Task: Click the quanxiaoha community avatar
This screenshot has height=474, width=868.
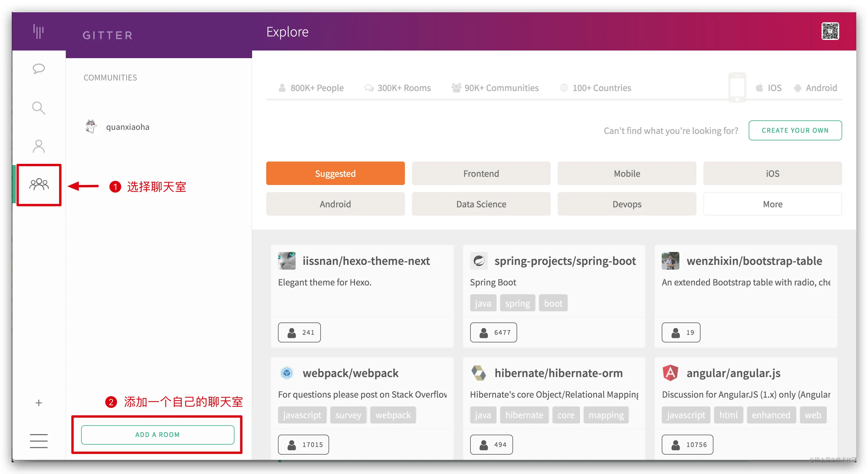Action: (91, 127)
